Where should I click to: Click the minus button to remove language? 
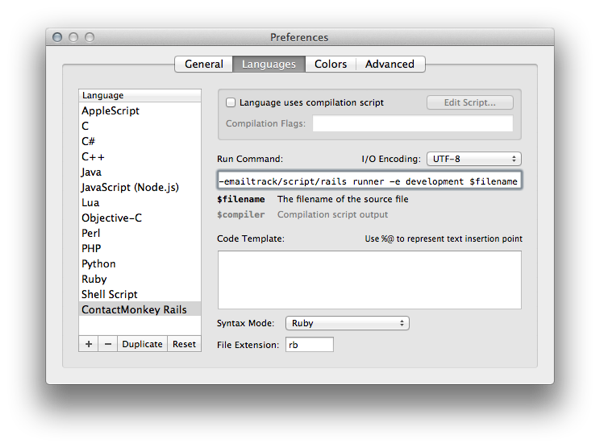coord(107,344)
